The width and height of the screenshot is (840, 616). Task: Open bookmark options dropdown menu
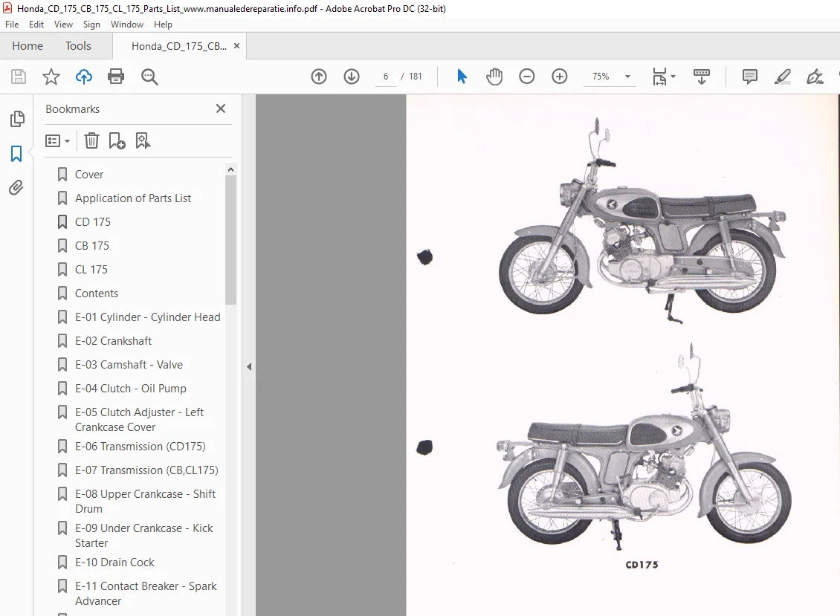click(57, 141)
